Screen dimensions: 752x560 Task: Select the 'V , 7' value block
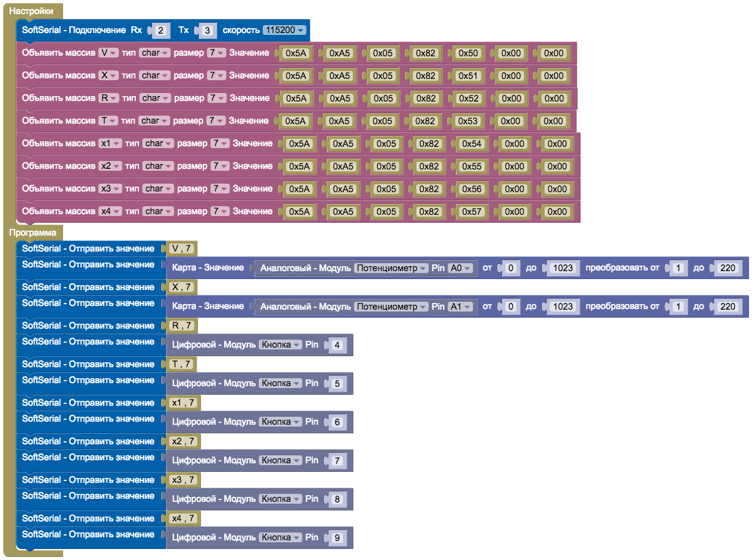pos(182,249)
